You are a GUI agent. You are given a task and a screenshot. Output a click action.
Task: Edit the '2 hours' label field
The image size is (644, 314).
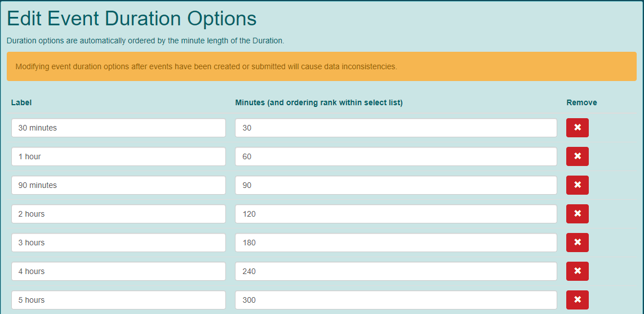[118, 214]
